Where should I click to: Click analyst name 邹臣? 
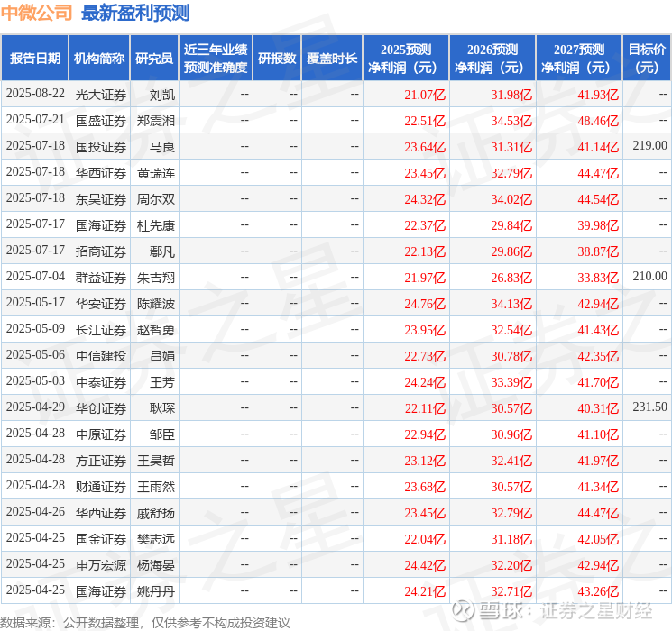pyautogui.click(x=162, y=434)
